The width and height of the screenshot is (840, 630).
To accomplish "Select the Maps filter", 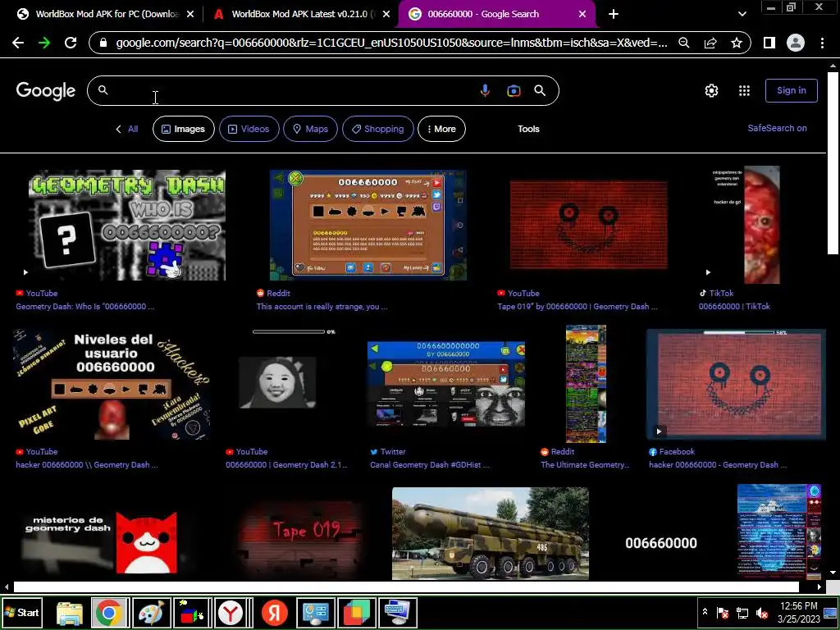I will (310, 129).
